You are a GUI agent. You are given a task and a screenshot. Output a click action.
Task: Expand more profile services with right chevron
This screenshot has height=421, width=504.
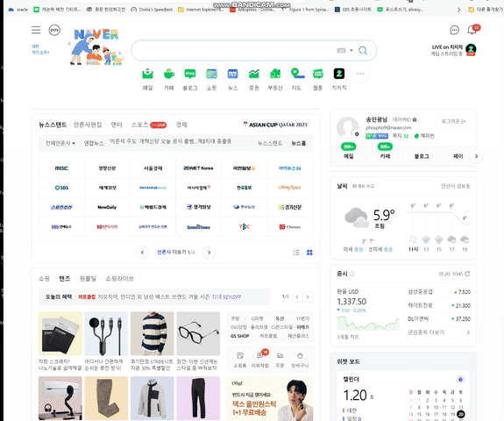[x=476, y=156]
